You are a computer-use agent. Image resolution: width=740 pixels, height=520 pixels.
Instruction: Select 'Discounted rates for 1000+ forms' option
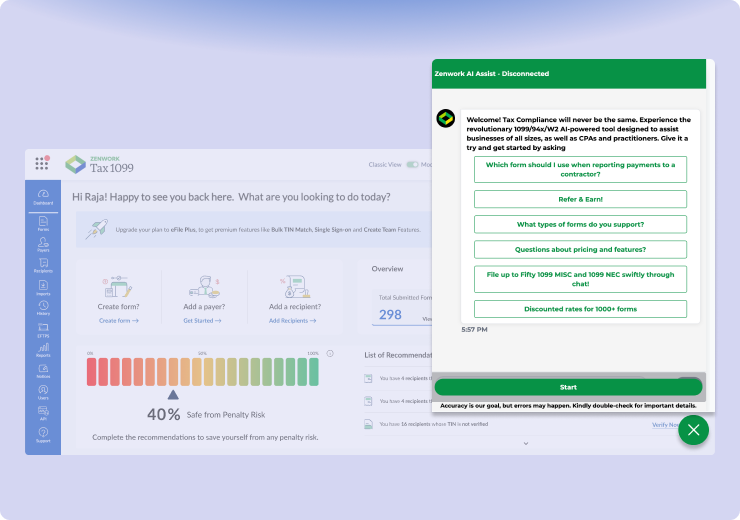(x=580, y=309)
